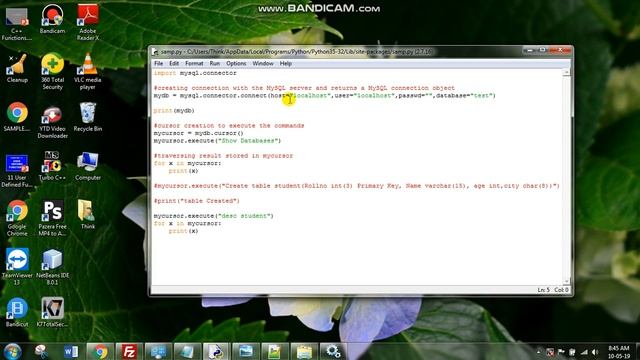640x360 pixels.
Task: Open the Edit menu in IDLE
Action: [174, 64]
